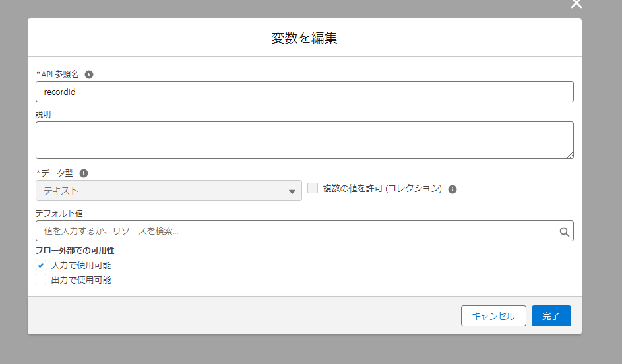Close the 変数を編集 dialog with the X icon
This screenshot has height=364, width=622.
coord(576,3)
